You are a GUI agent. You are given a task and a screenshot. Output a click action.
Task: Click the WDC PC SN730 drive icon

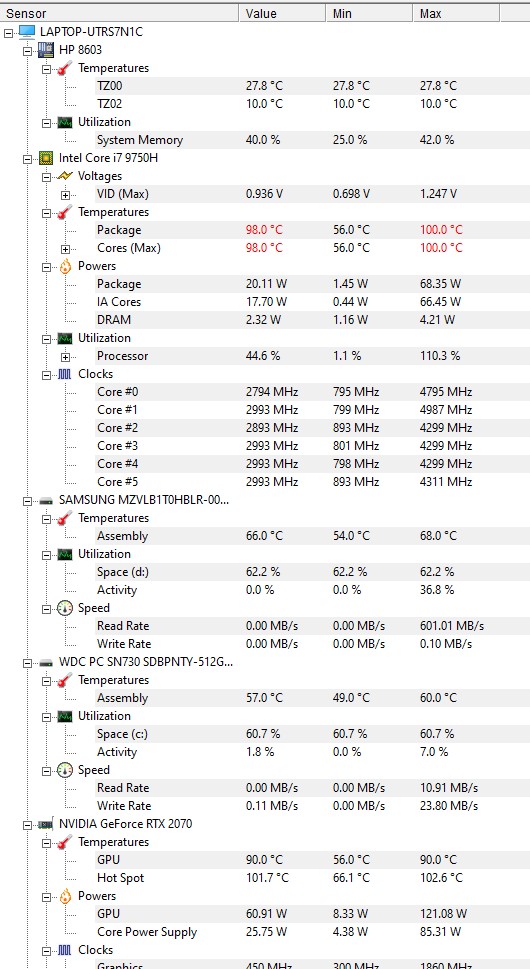pos(46,662)
